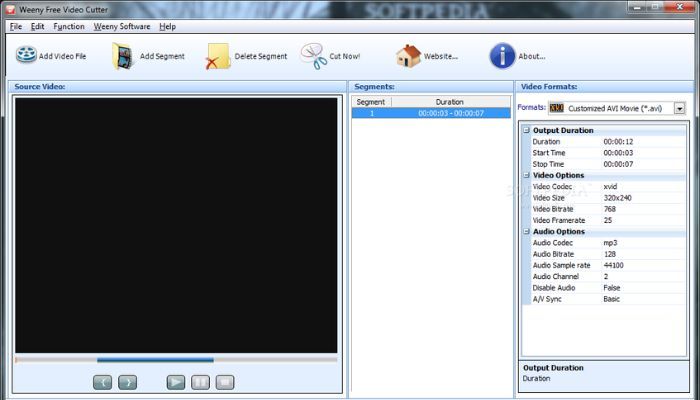Open the Edit menu
This screenshot has height=400, width=700.
(x=38, y=26)
